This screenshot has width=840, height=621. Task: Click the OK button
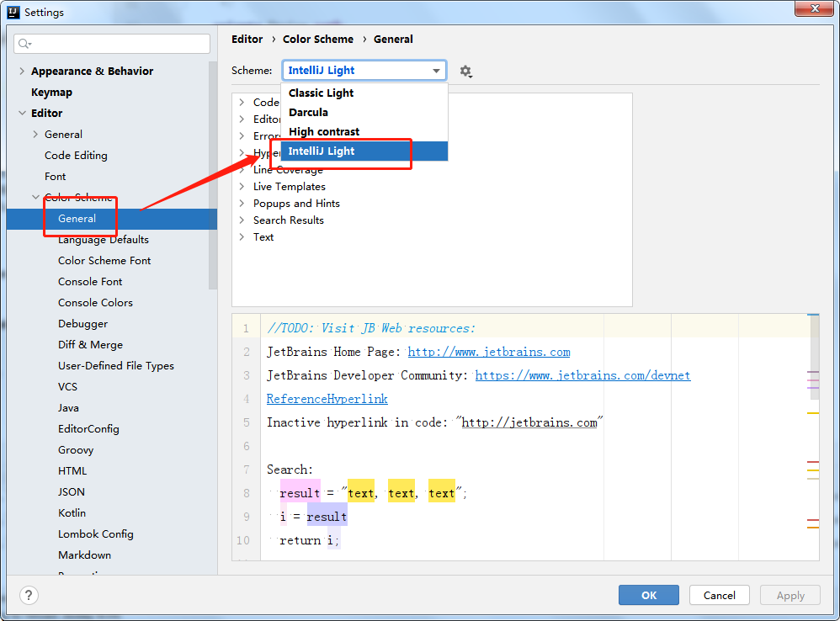(x=649, y=595)
